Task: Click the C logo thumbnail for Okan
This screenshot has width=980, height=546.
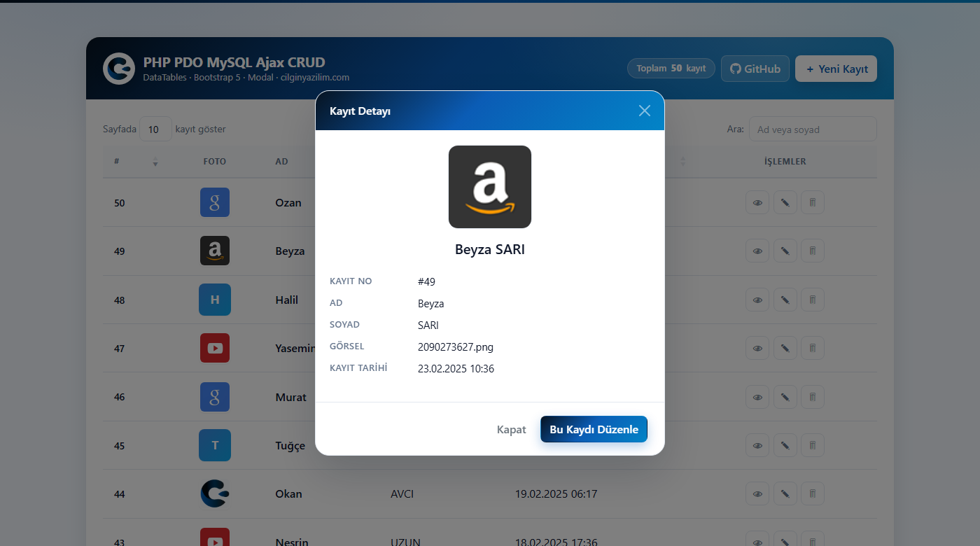Action: [x=215, y=493]
